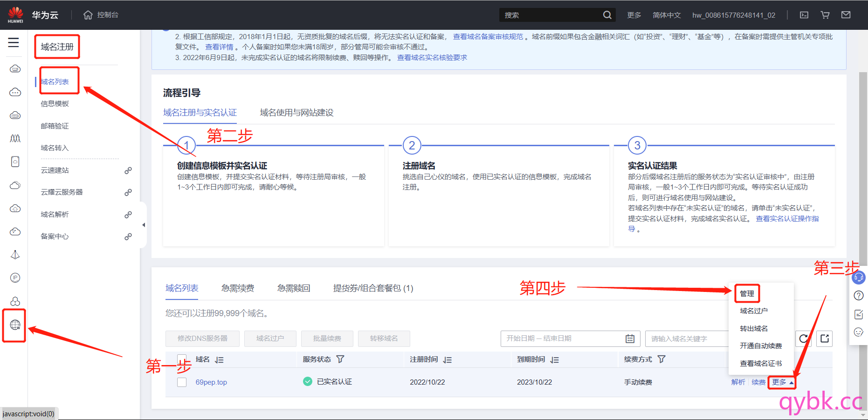Open 查看详情 link in notice
This screenshot has height=420, width=868.
pos(219,47)
